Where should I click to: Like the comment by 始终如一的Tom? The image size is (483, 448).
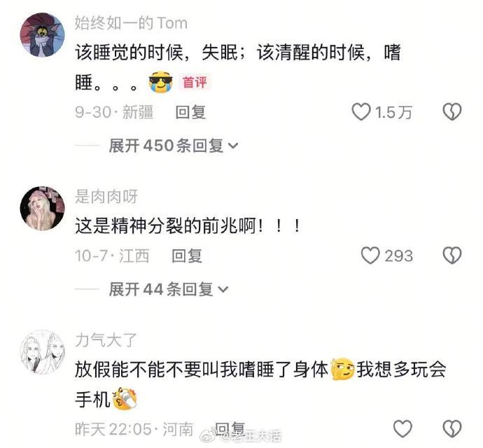pyautogui.click(x=361, y=111)
